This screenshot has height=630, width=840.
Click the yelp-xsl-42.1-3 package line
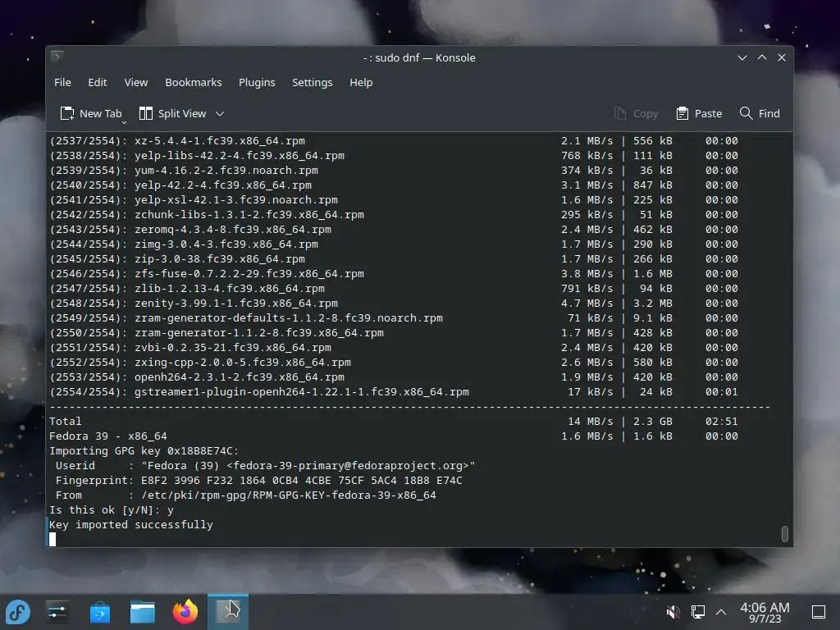[x=394, y=200]
